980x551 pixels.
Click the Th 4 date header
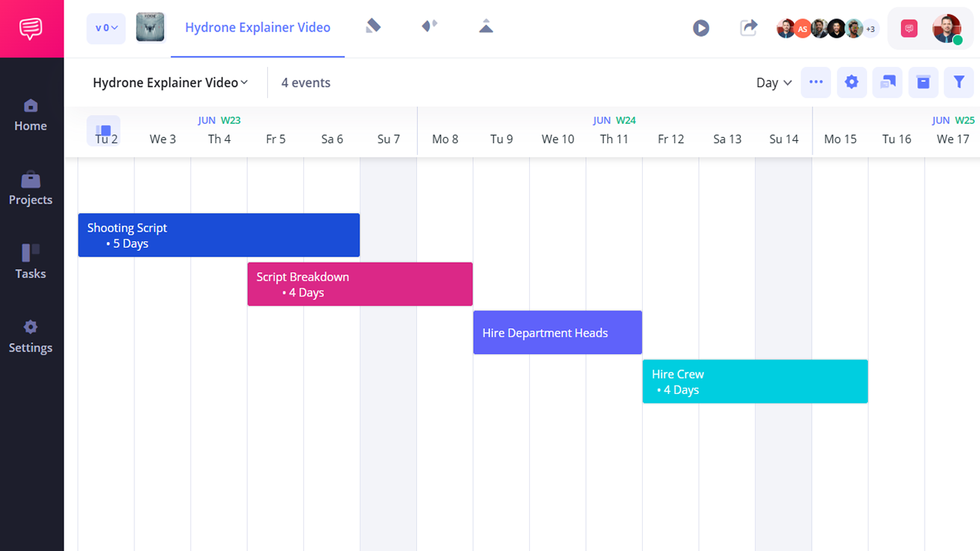[219, 139]
